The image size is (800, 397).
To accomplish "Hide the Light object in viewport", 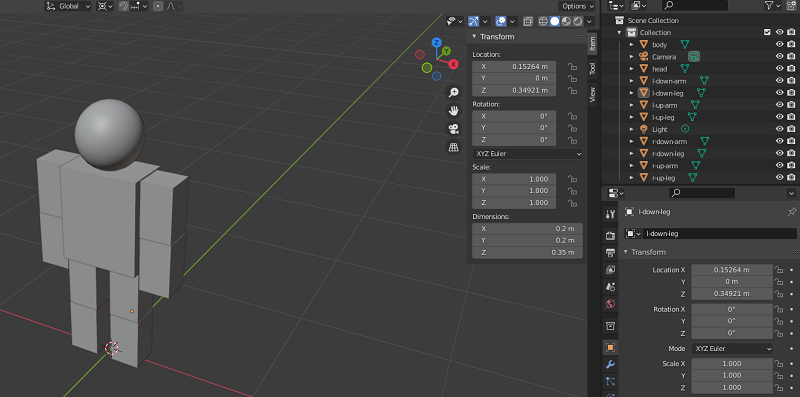I will pos(779,129).
